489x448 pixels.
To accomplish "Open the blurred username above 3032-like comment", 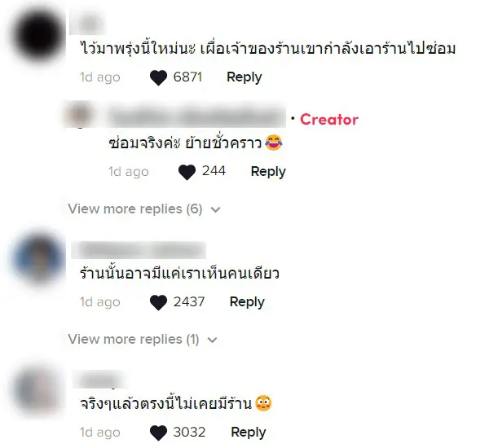I will pos(99,380).
